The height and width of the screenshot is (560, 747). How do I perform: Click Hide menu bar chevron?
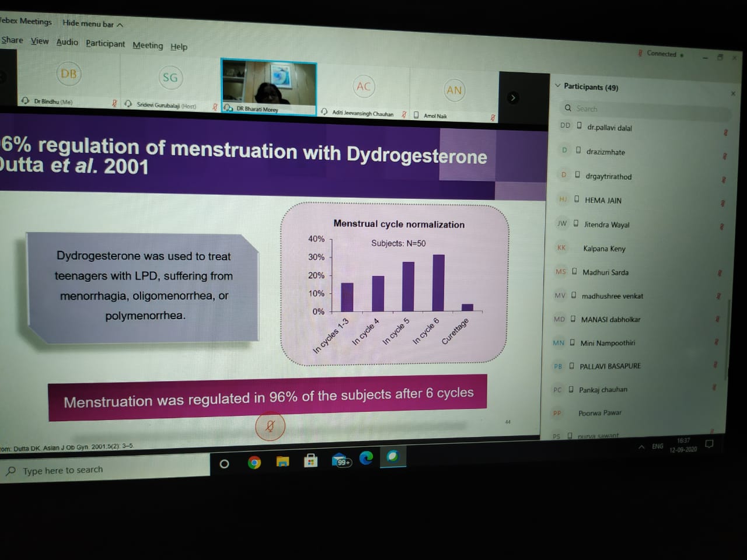(x=120, y=25)
